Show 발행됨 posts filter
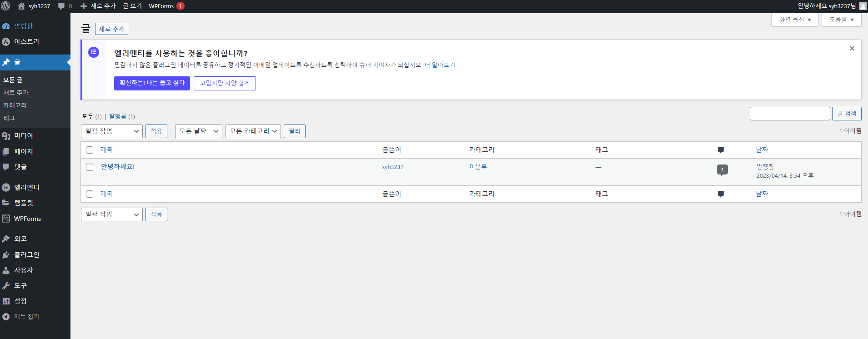 click(x=118, y=116)
